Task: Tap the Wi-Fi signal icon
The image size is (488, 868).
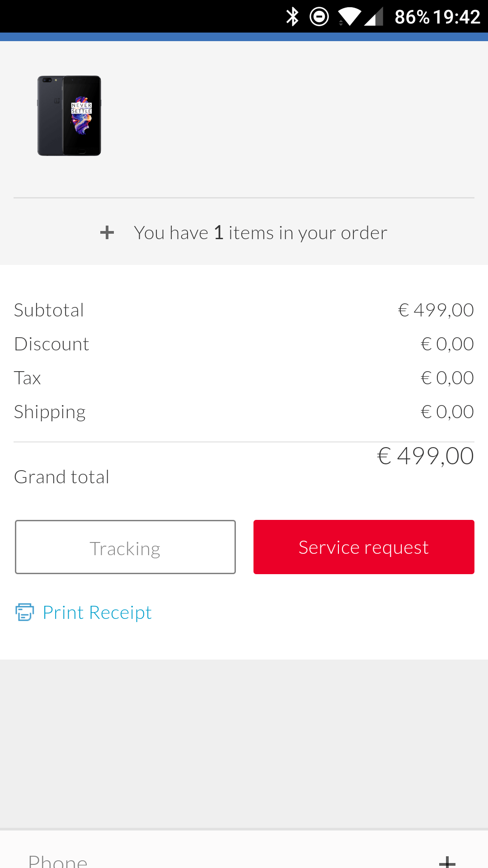Action: click(349, 17)
